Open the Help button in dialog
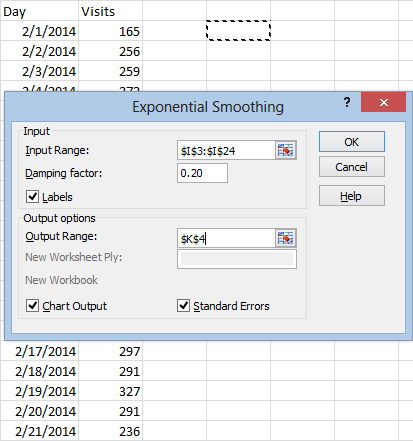 click(352, 196)
